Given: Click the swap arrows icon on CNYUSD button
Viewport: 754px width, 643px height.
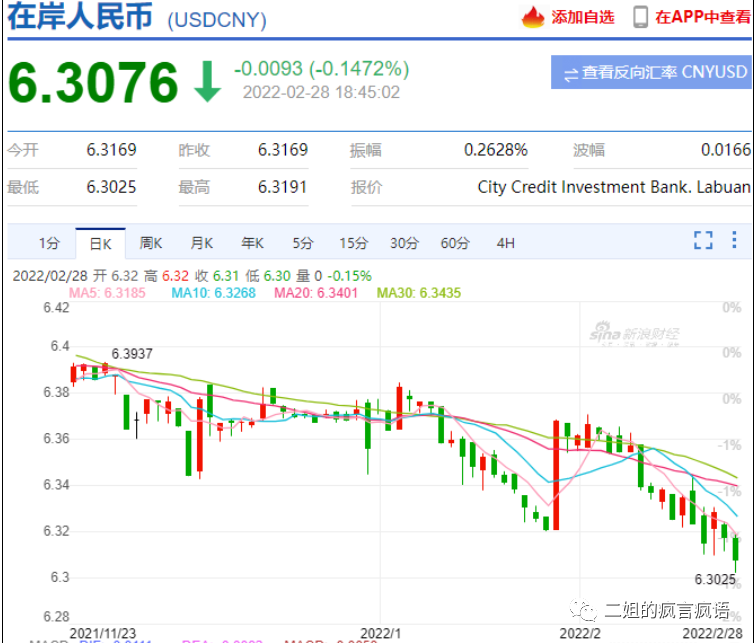Looking at the screenshot, I should tap(571, 75).
